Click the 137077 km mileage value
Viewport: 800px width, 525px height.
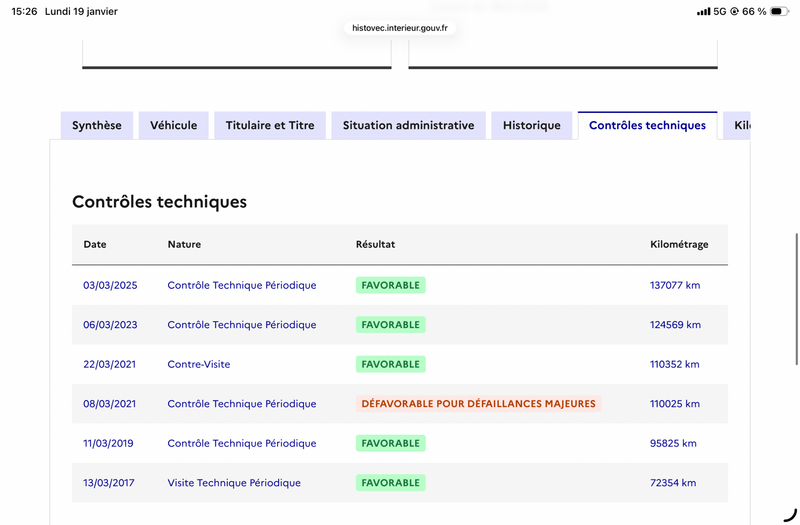(675, 285)
